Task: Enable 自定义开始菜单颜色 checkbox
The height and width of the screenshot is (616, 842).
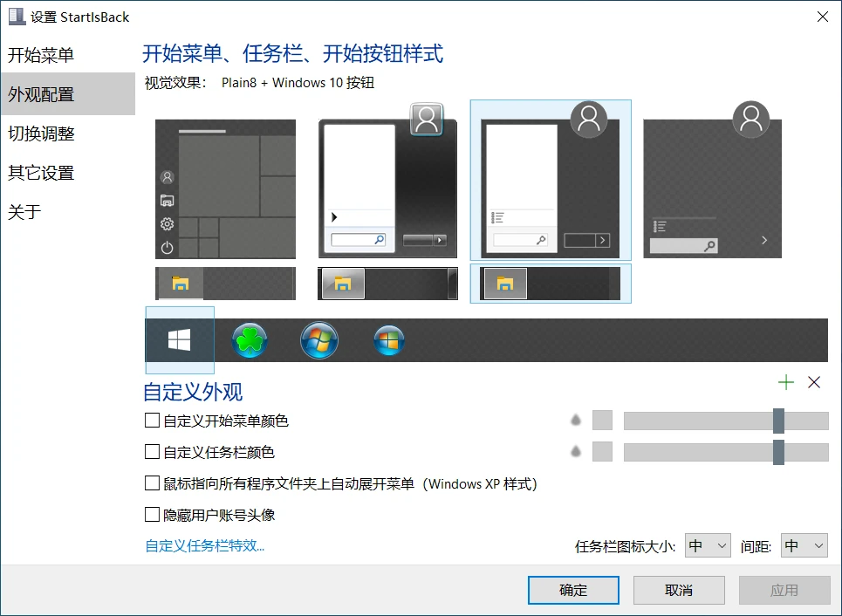Action: click(152, 421)
